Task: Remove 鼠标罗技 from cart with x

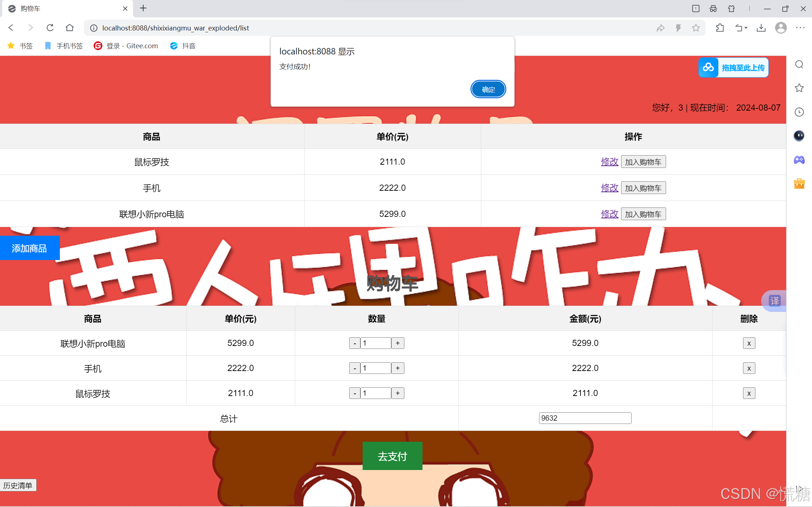Action: (x=749, y=393)
